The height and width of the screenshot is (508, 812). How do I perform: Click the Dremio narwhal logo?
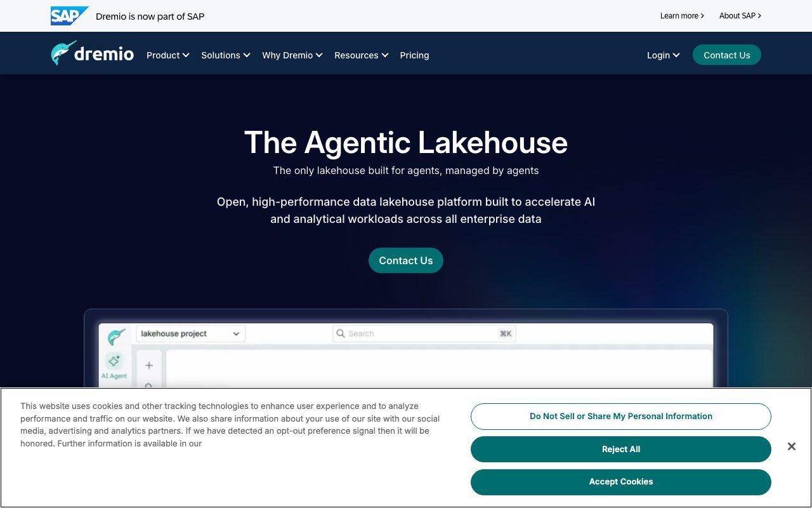click(x=93, y=54)
